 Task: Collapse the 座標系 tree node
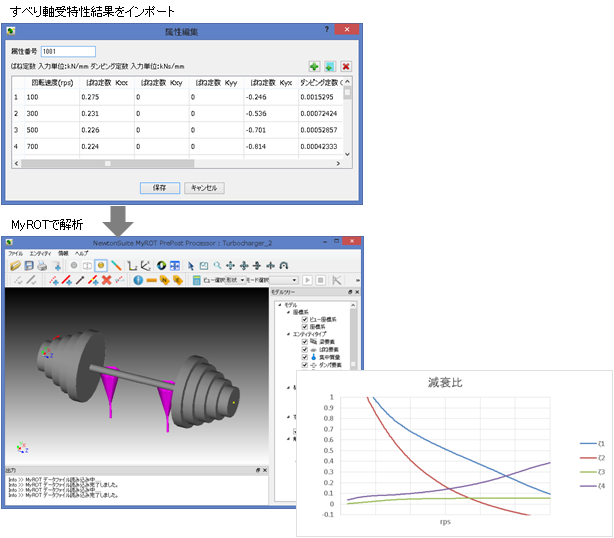[288, 312]
